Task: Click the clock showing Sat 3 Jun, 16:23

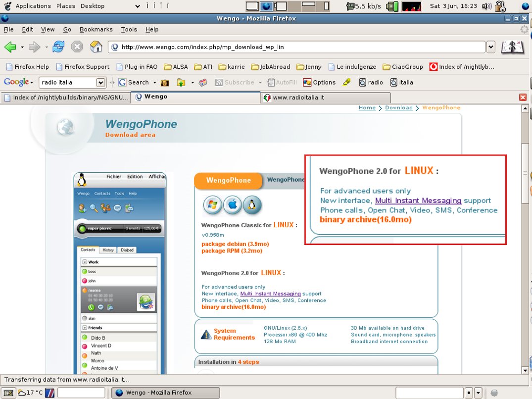Action: coord(453,6)
